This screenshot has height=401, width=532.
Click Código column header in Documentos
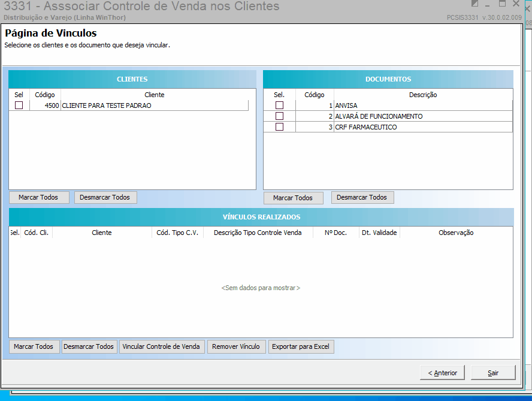315,95
